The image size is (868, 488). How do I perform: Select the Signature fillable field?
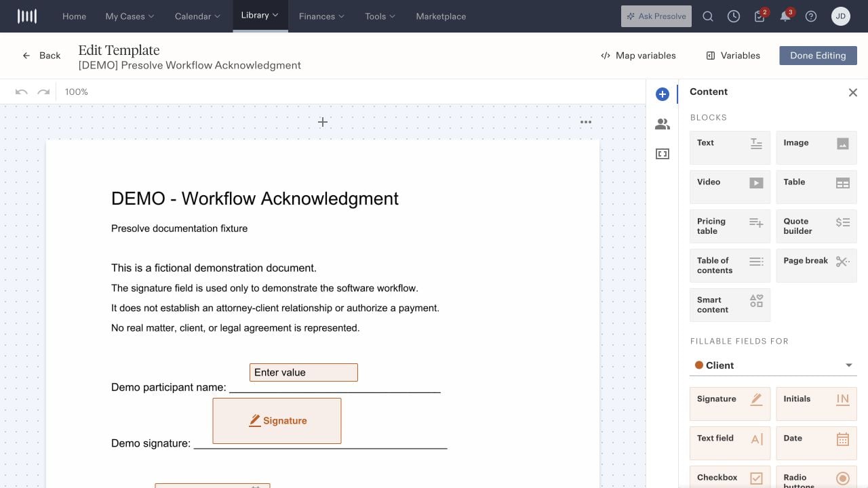tap(730, 404)
